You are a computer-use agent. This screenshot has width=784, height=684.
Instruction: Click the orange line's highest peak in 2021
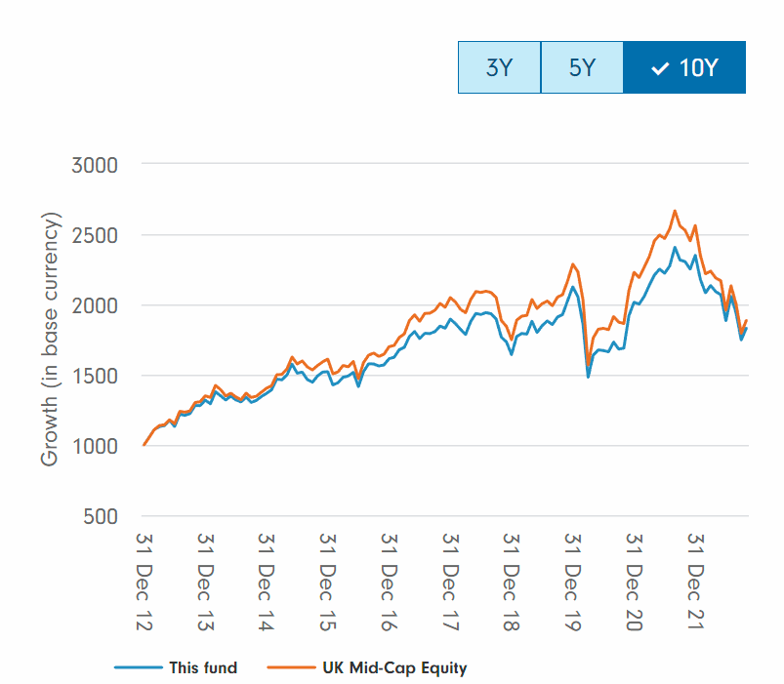[x=675, y=211]
